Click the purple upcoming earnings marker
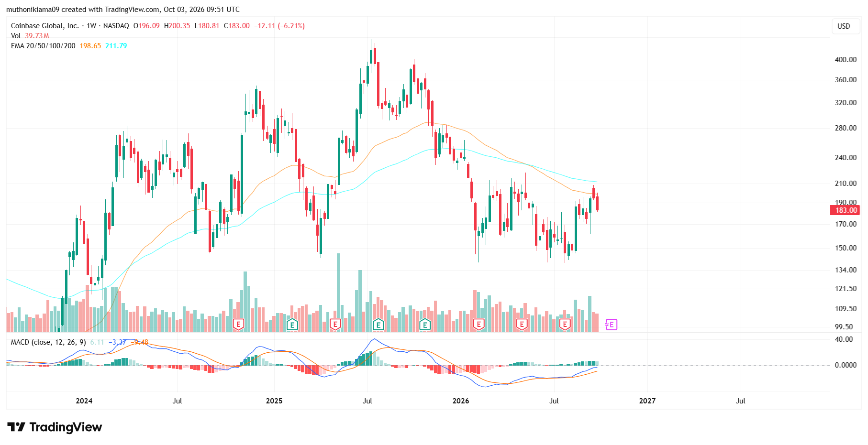 611,325
